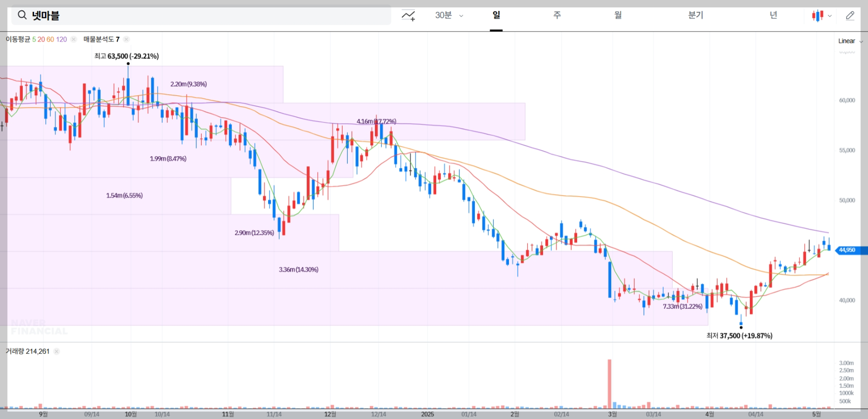Open the Linear scale dropdown
The height and width of the screenshot is (419, 868).
[850, 41]
